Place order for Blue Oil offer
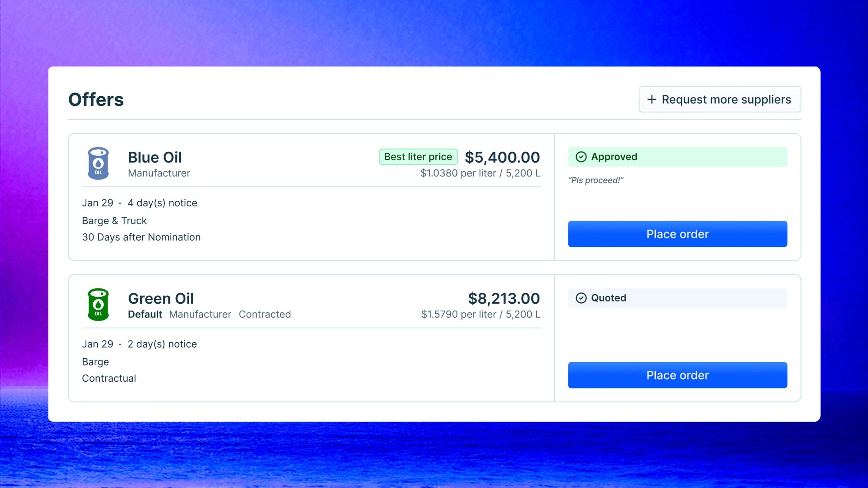The height and width of the screenshot is (488, 868). (677, 234)
